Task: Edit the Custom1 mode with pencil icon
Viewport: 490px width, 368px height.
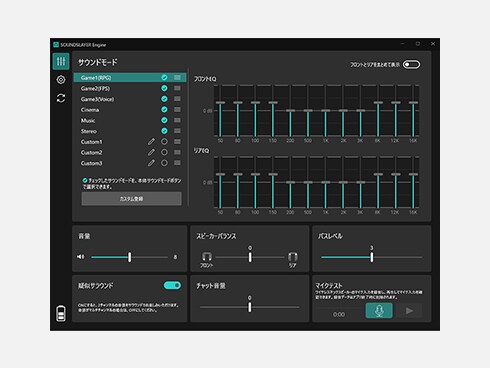Action: 151,142
